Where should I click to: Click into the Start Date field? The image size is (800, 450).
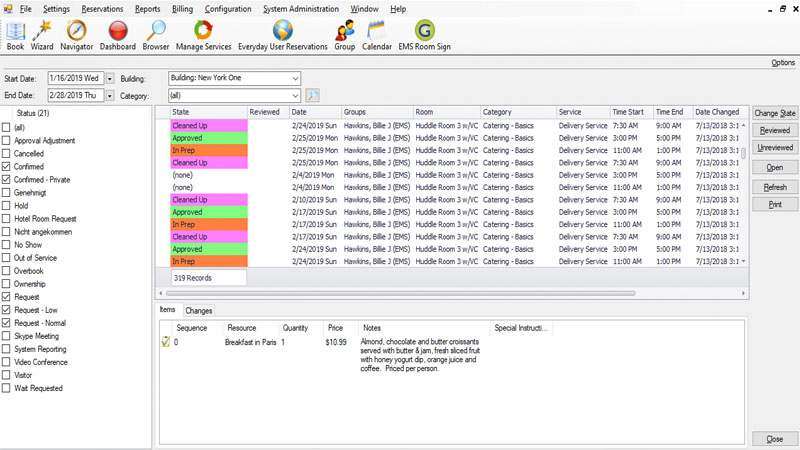pos(76,79)
